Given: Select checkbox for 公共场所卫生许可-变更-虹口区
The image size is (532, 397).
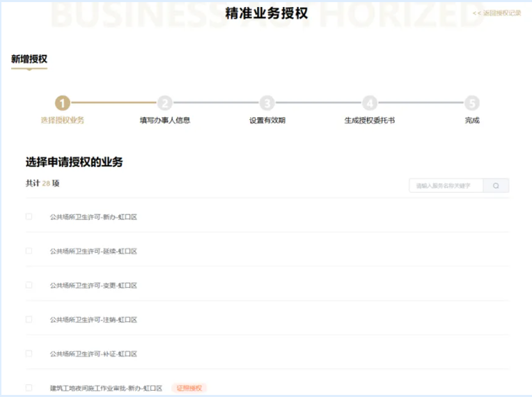Looking at the screenshot, I should [x=29, y=285].
